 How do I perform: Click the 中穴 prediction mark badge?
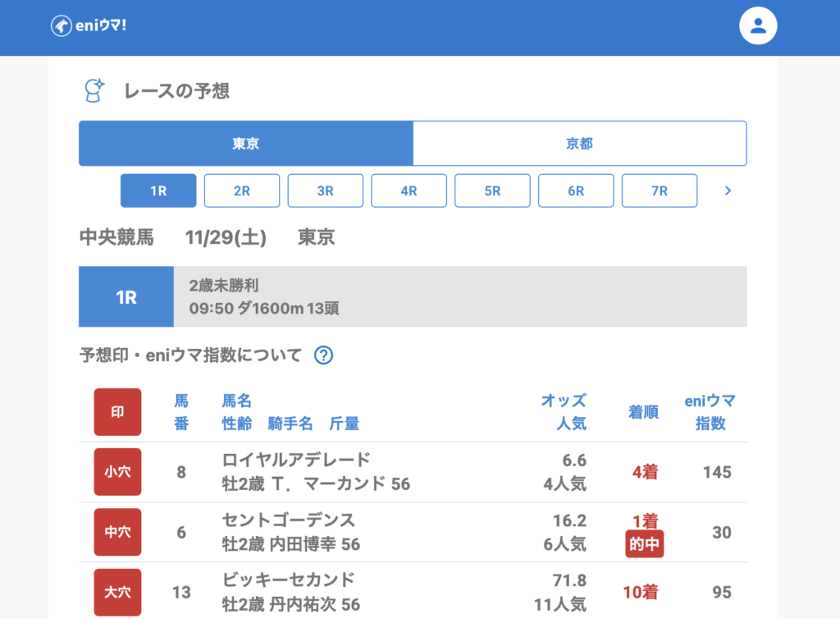tap(117, 532)
